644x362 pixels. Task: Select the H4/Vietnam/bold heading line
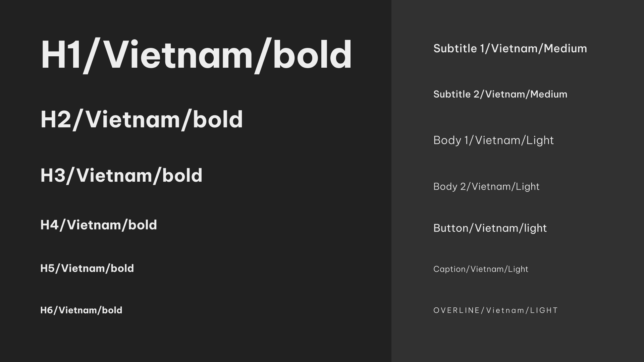(x=99, y=225)
